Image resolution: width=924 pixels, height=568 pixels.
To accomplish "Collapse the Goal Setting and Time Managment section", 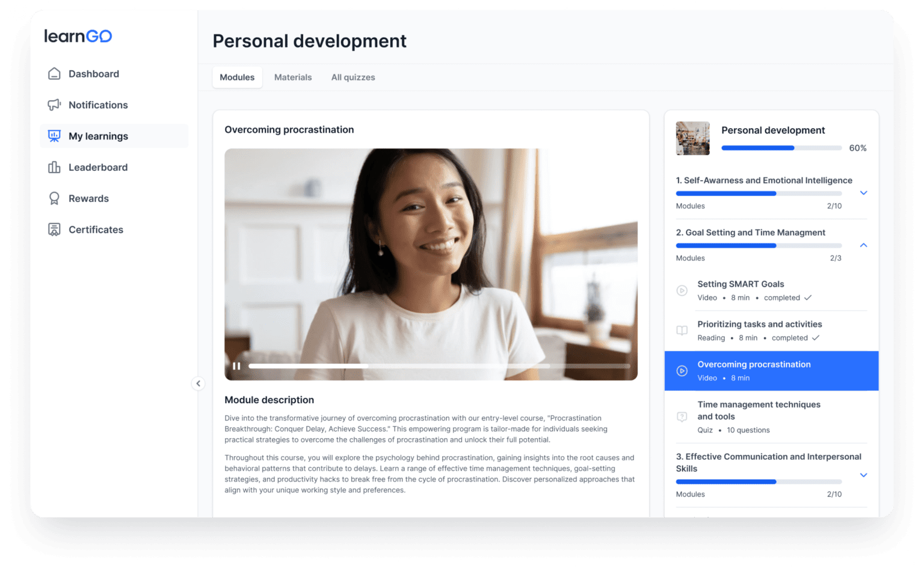I will tap(863, 245).
